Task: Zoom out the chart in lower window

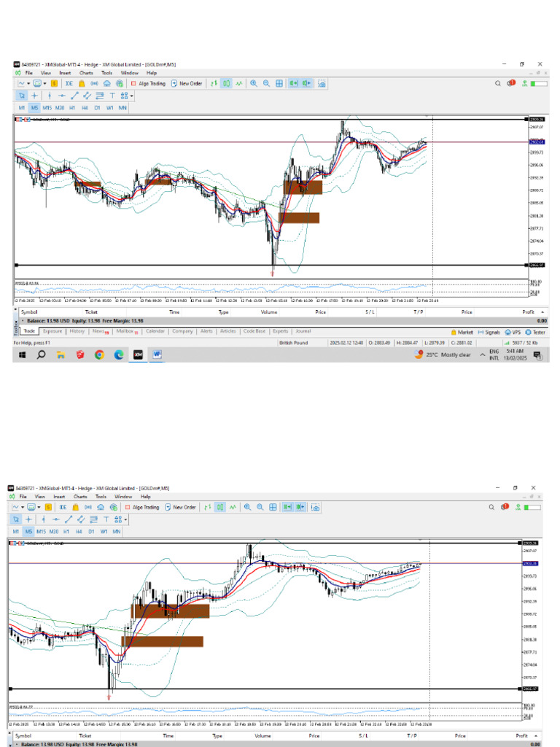Action: pyautogui.click(x=260, y=507)
